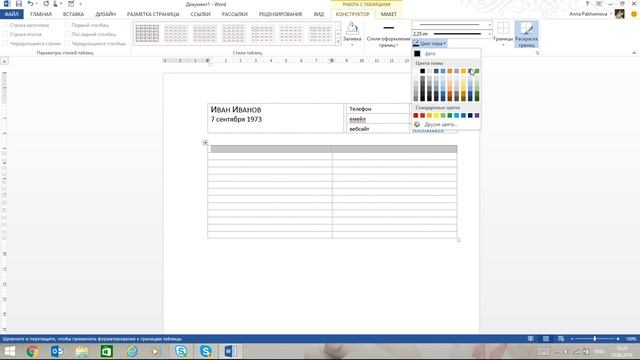Viewport: 640px width, 360px height.
Task: Open the Стили оформления границ dropdown
Action: (389, 34)
